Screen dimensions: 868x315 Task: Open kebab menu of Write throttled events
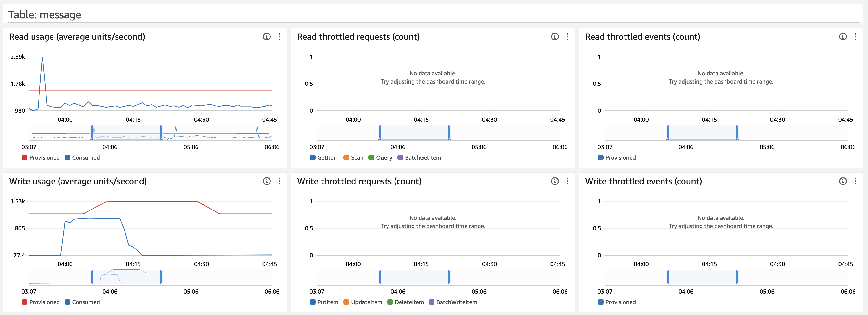(855, 181)
